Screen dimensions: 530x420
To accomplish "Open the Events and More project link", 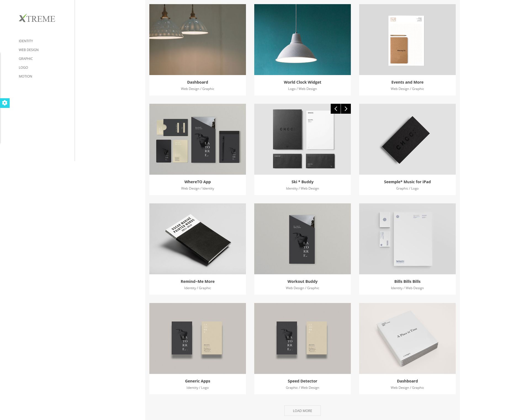I will coord(407,82).
